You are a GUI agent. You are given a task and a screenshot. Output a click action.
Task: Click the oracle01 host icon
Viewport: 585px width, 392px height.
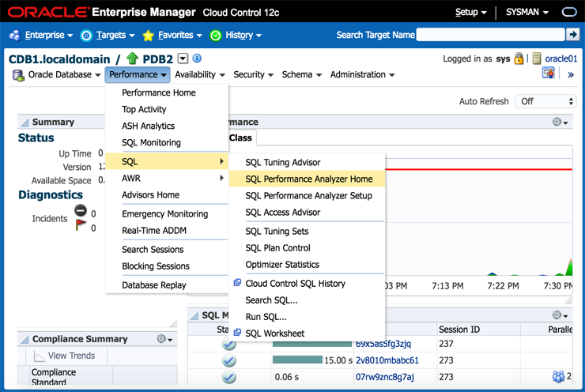(x=537, y=58)
